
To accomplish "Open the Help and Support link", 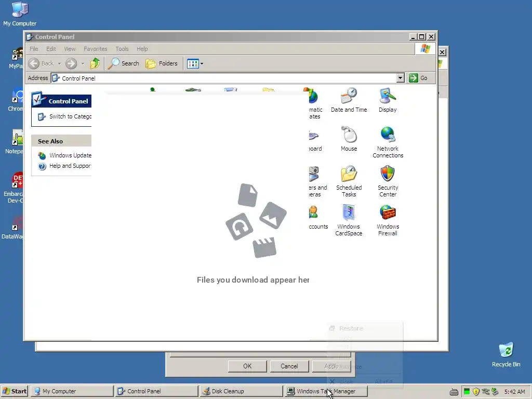I will (70, 166).
